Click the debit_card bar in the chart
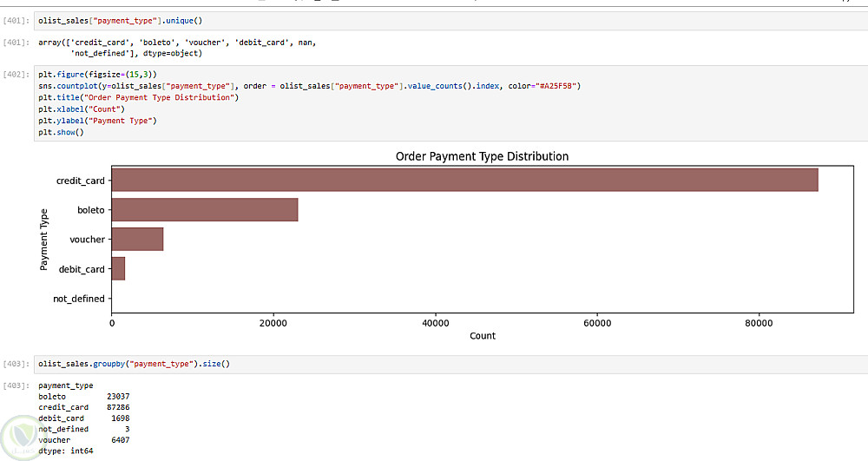868x461 pixels. (x=118, y=268)
